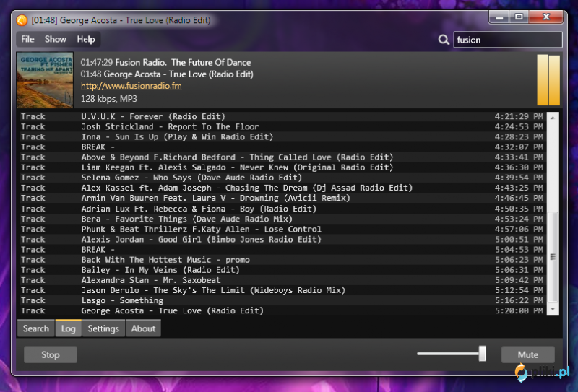Select log row Inna - Sun Is Up
Viewport: 578px width, 392px height.
(282, 137)
